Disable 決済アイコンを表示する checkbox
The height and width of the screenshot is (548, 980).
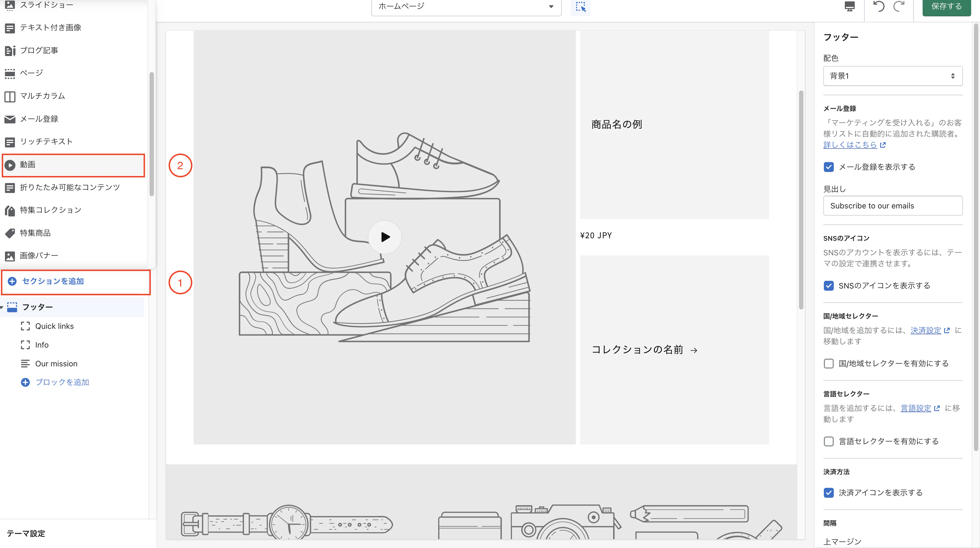point(829,493)
